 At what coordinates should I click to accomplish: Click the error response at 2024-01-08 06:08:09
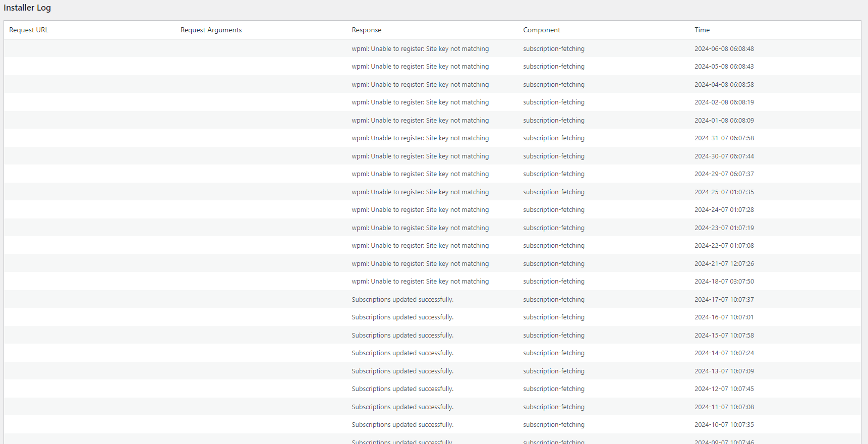click(x=420, y=121)
